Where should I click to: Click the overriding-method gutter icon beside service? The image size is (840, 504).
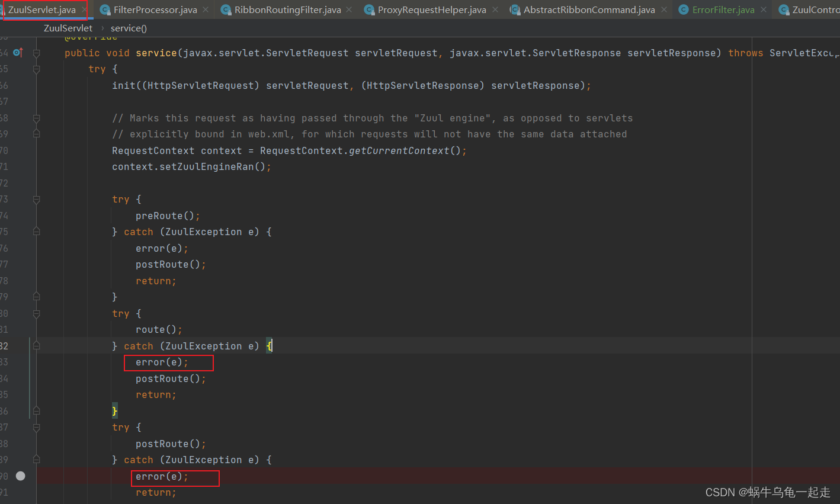tap(18, 53)
